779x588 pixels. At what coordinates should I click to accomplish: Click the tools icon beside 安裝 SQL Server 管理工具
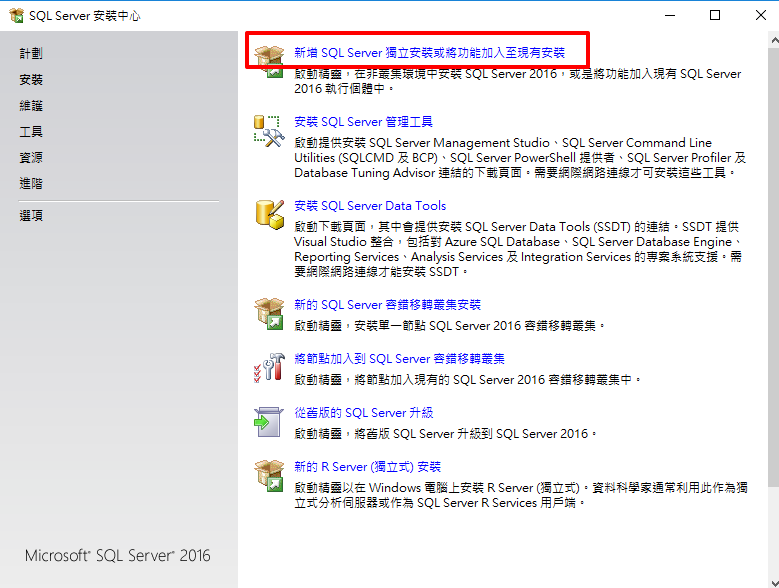click(269, 131)
